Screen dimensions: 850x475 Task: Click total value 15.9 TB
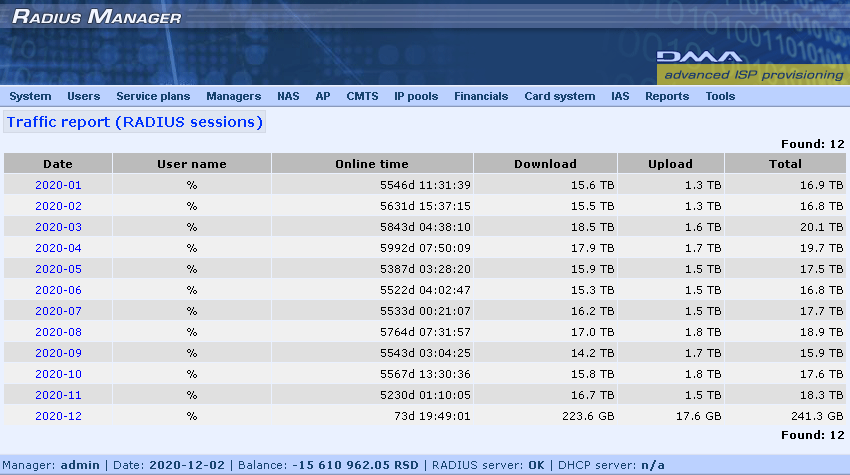coord(821,353)
